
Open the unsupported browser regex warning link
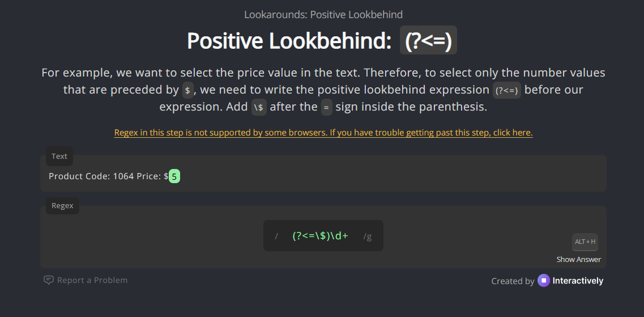tap(323, 133)
